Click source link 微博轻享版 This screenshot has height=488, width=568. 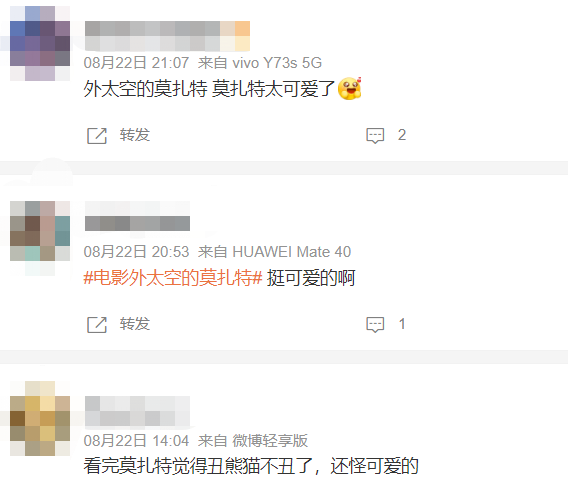[270, 441]
